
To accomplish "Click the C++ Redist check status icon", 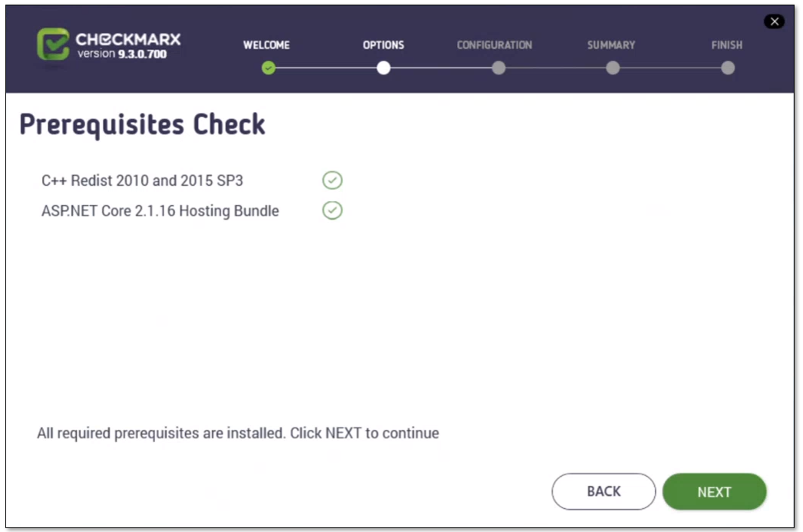I will pos(332,180).
